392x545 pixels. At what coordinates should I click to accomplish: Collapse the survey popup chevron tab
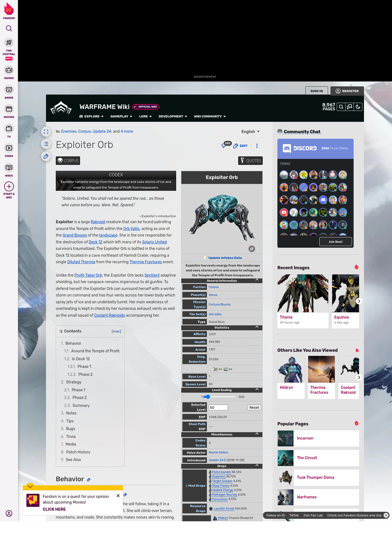tap(30, 486)
